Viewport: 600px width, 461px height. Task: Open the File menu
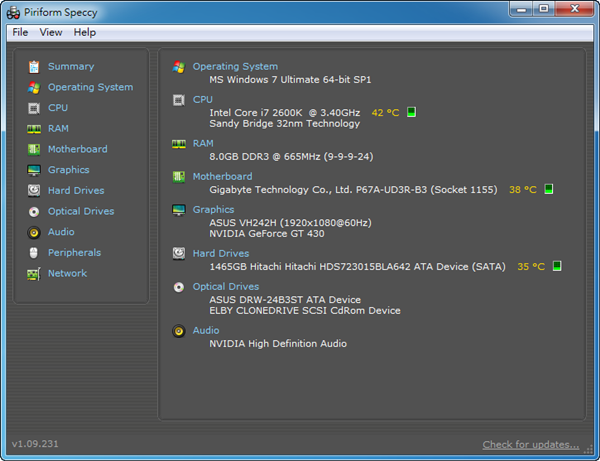(20, 32)
